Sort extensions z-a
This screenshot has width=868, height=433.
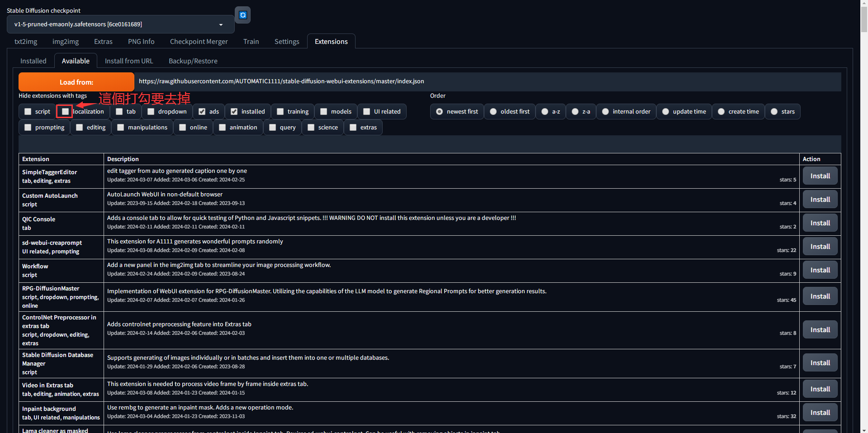click(x=575, y=111)
